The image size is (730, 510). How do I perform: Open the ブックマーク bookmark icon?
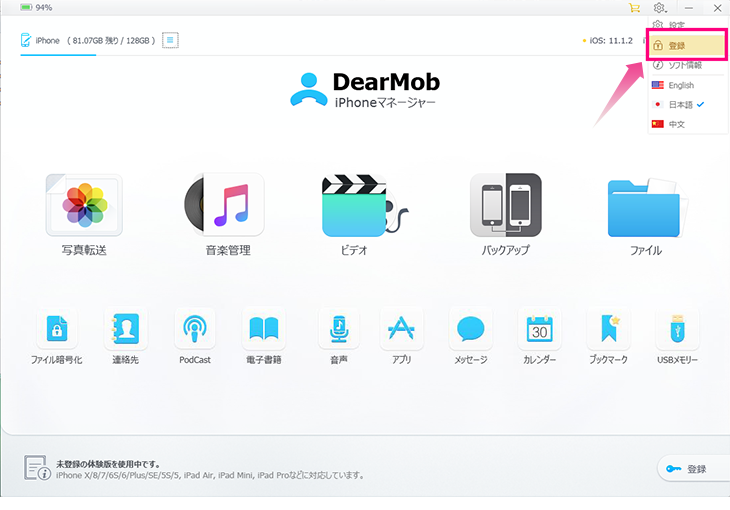pyautogui.click(x=608, y=329)
